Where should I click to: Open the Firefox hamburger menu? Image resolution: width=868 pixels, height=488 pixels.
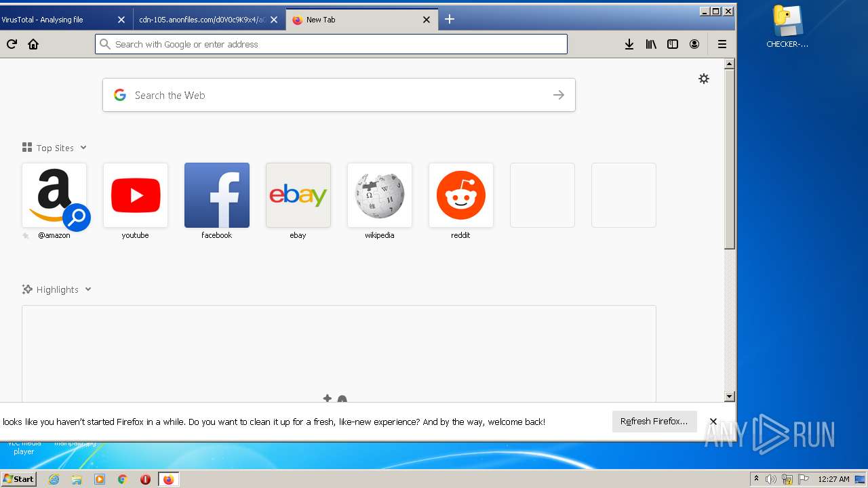722,44
